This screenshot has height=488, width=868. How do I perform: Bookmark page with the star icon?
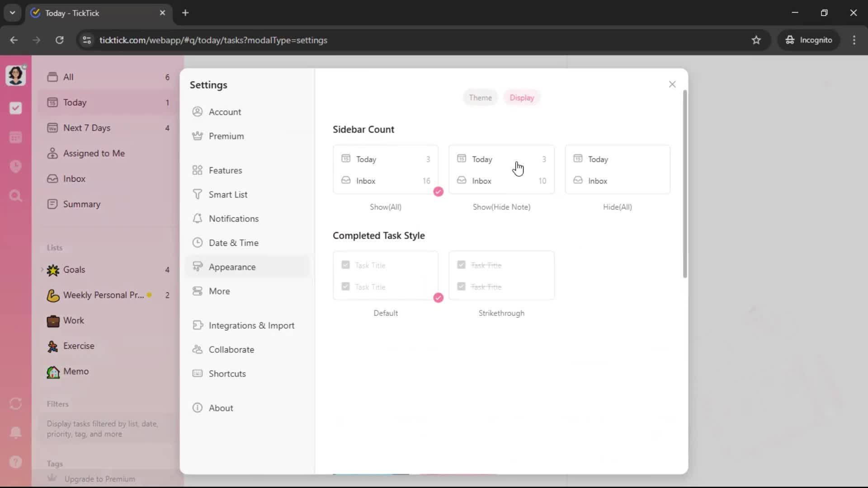(x=756, y=40)
